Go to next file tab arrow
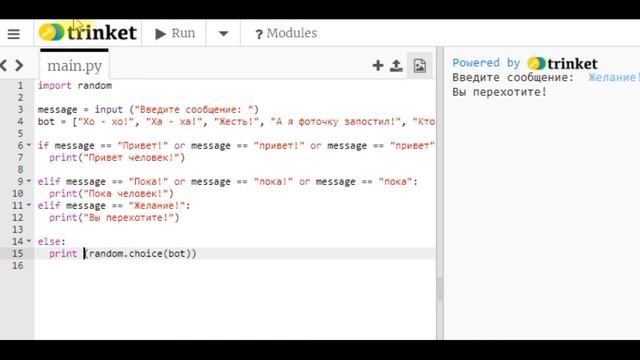Image resolution: width=640 pixels, height=360 pixels. click(x=19, y=65)
